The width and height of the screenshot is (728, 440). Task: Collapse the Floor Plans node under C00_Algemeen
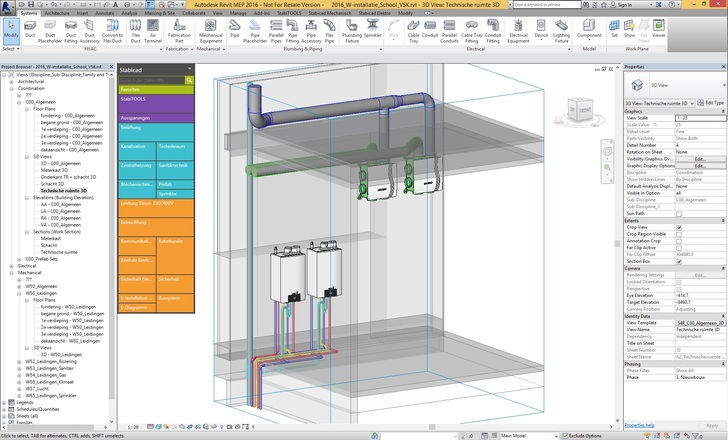[x=26, y=108]
